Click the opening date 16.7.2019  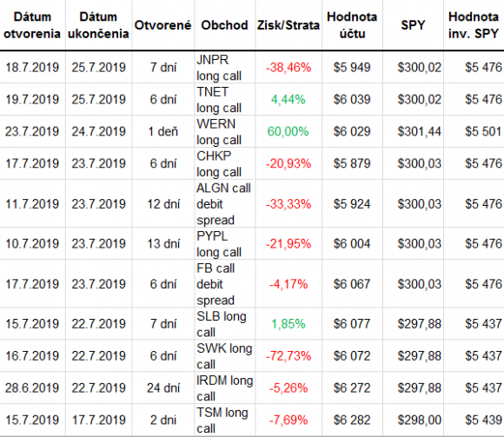tap(32, 356)
